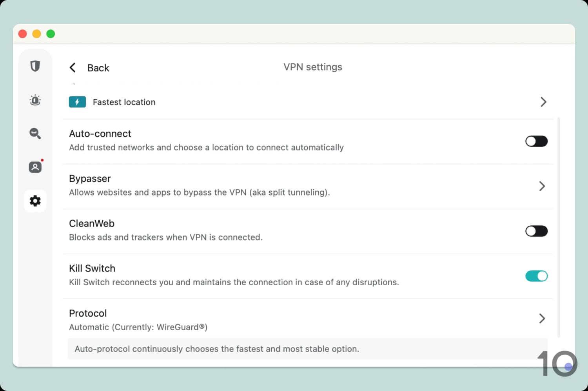This screenshot has height=391, width=588.
Task: Maximize the window with green button
Action: 51,34
